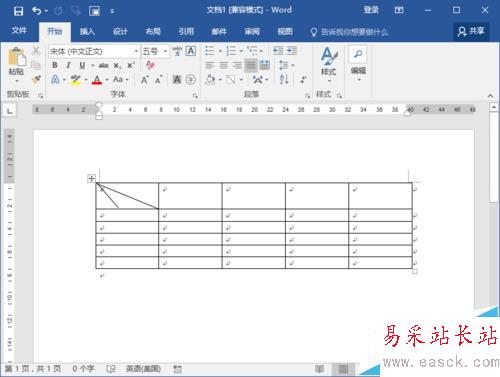Switch to the References tab
The width and height of the screenshot is (500, 377).
(x=186, y=32)
